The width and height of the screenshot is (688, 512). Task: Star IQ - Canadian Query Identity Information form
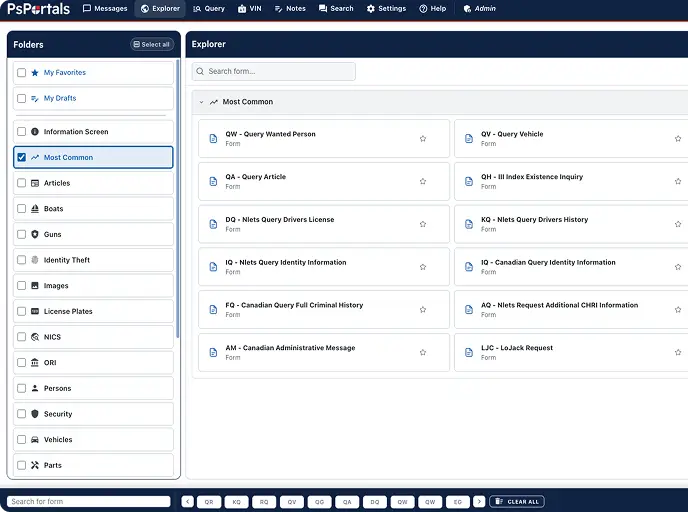point(678,267)
